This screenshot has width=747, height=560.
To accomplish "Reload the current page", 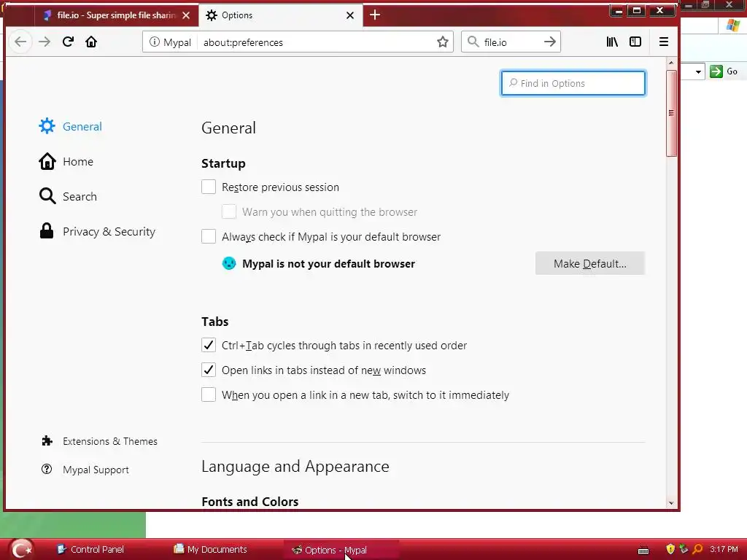I will click(x=68, y=42).
